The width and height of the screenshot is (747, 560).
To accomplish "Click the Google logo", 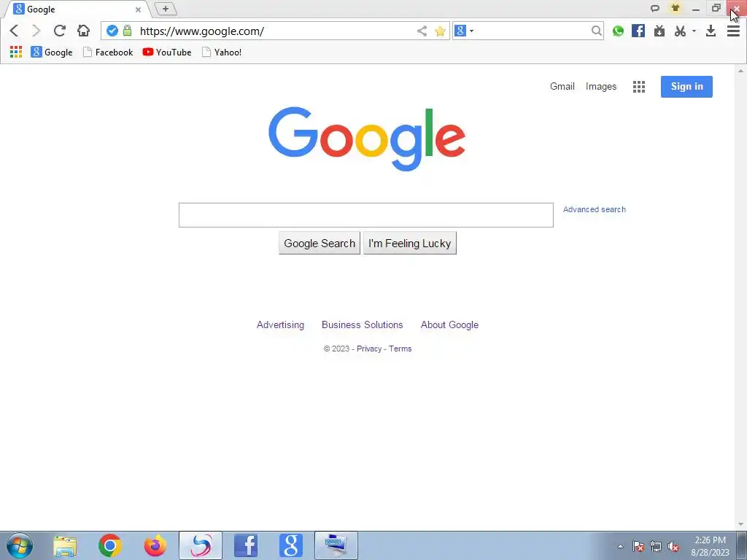I will (367, 138).
